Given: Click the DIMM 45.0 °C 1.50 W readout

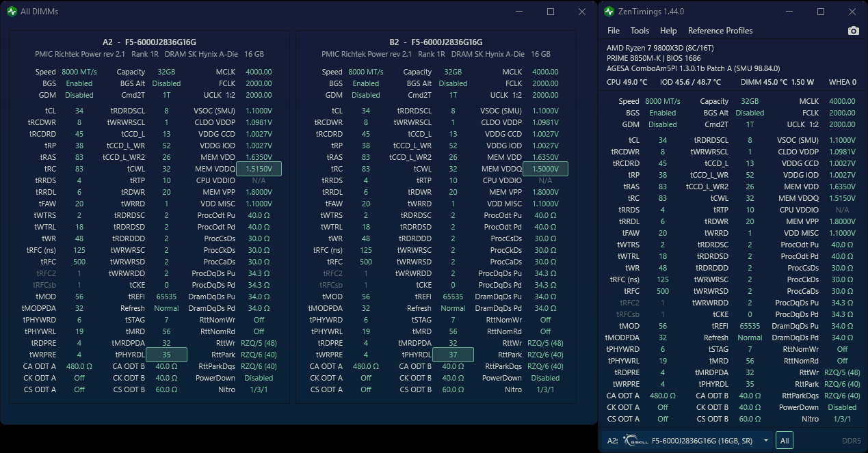Looking at the screenshot, I should [778, 82].
